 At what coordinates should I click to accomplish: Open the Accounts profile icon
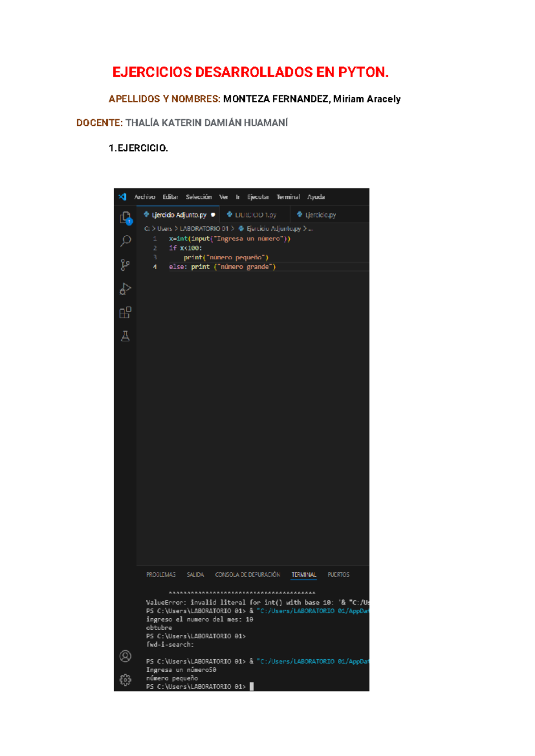click(x=125, y=656)
